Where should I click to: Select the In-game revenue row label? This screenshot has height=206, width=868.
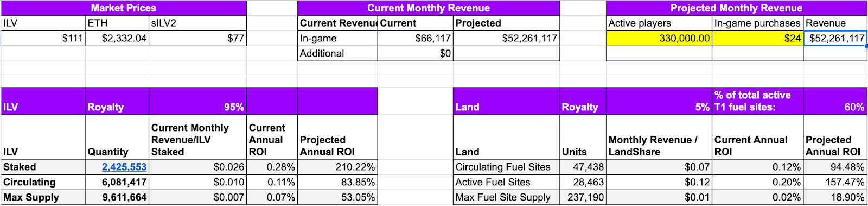coord(337,38)
